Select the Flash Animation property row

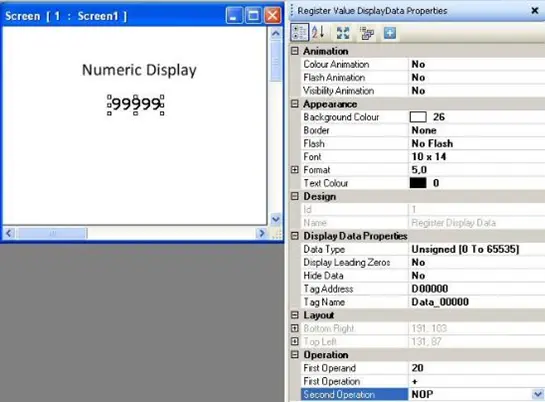pyautogui.click(x=423, y=77)
